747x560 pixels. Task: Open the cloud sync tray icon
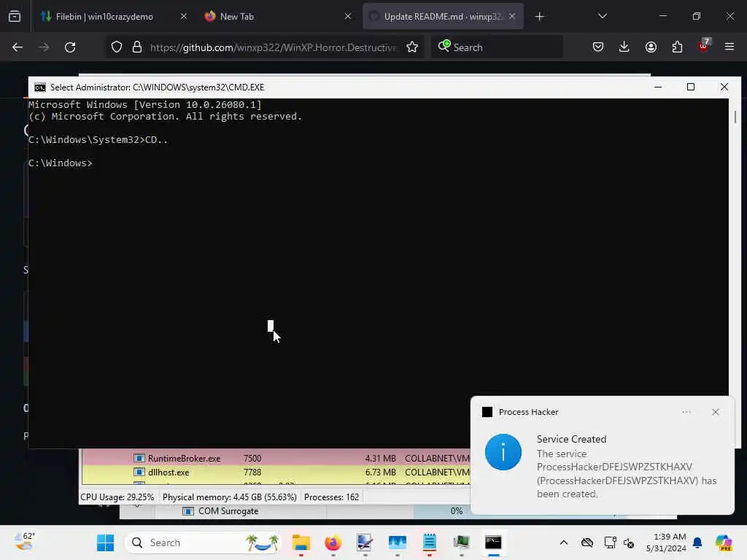pyautogui.click(x=587, y=542)
